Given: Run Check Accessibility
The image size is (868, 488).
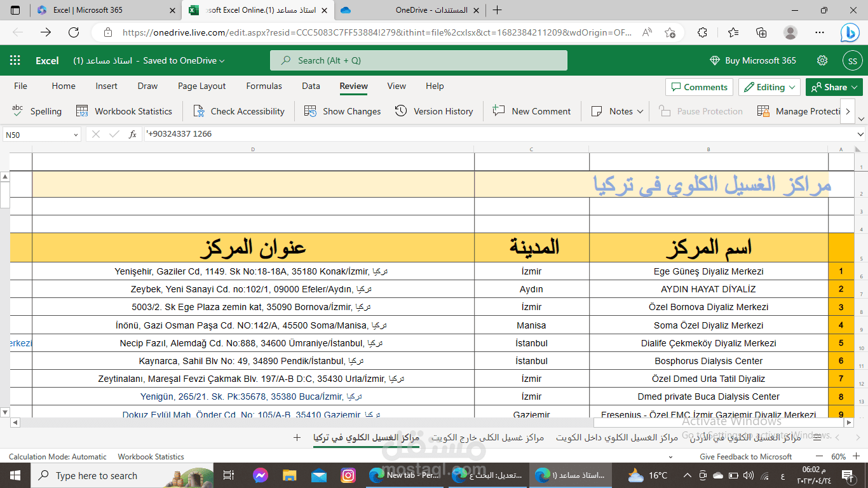Looking at the screenshot, I should (x=239, y=111).
